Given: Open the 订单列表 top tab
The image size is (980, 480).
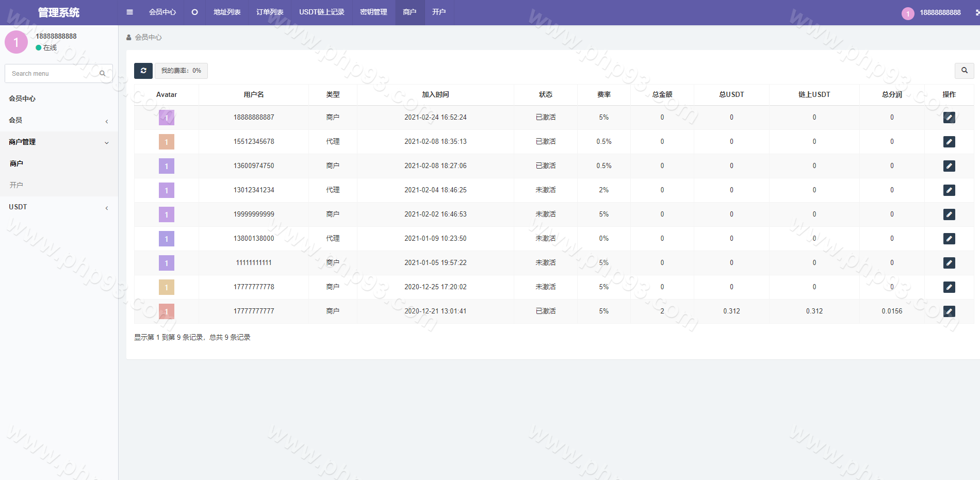Looking at the screenshot, I should 270,12.
